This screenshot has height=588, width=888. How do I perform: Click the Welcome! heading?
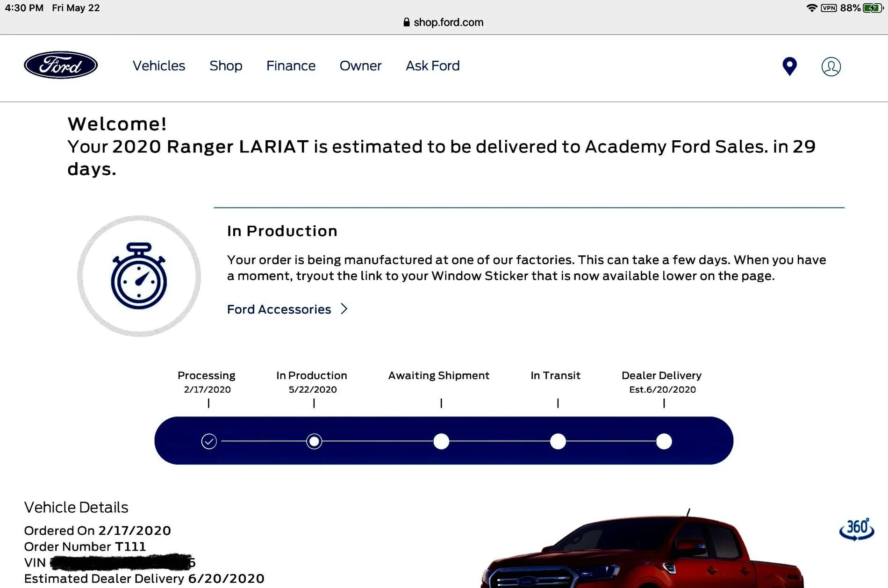[117, 124]
